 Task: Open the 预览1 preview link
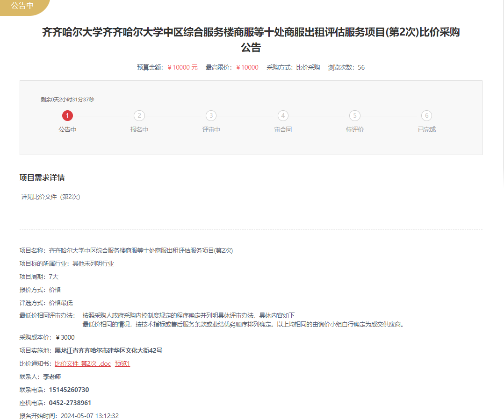(x=122, y=363)
